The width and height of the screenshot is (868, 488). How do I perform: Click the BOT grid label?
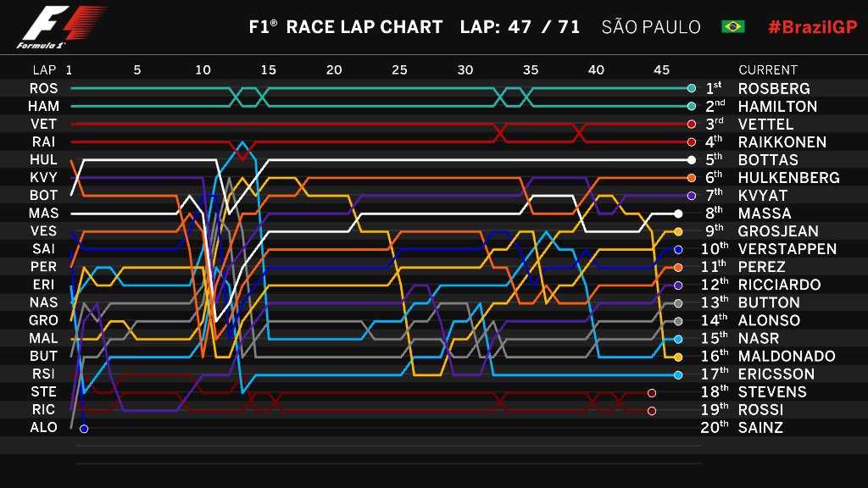coord(44,196)
